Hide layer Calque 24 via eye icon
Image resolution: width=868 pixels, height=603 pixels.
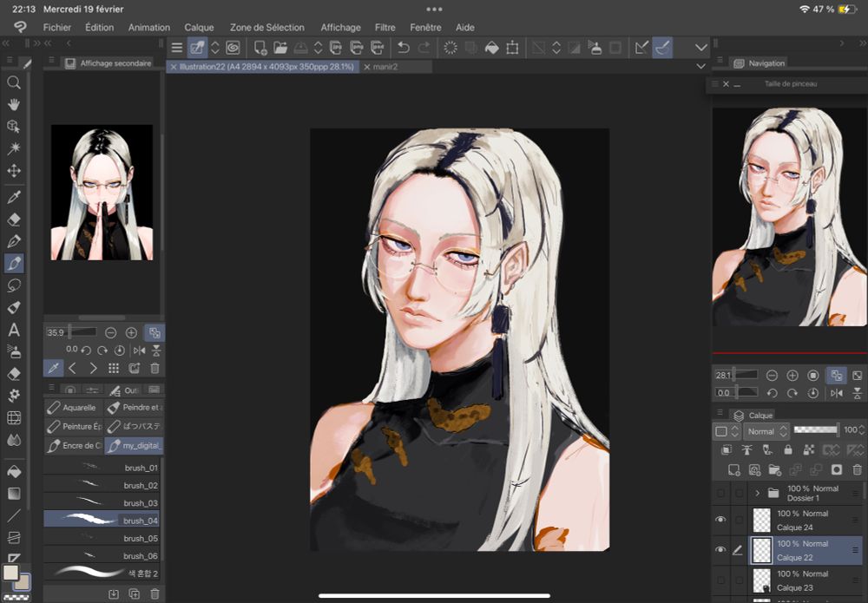720,520
